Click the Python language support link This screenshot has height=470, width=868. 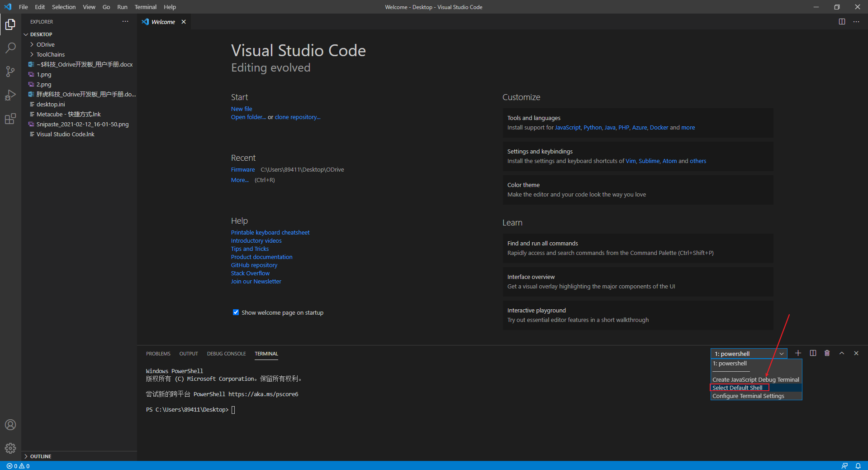point(593,128)
